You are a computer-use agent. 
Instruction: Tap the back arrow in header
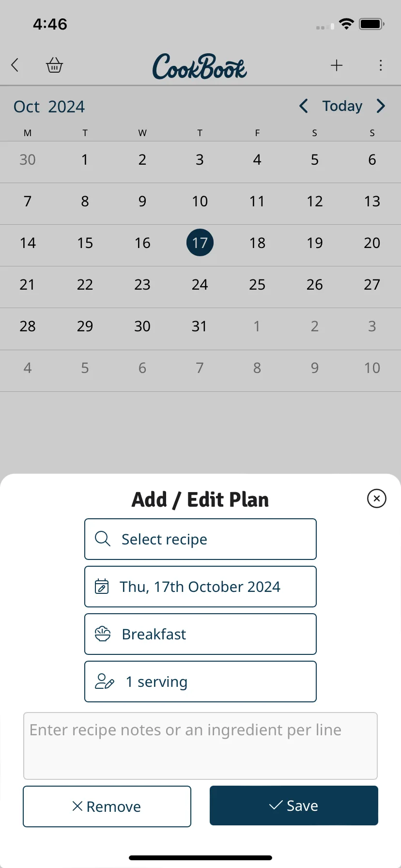pos(15,65)
